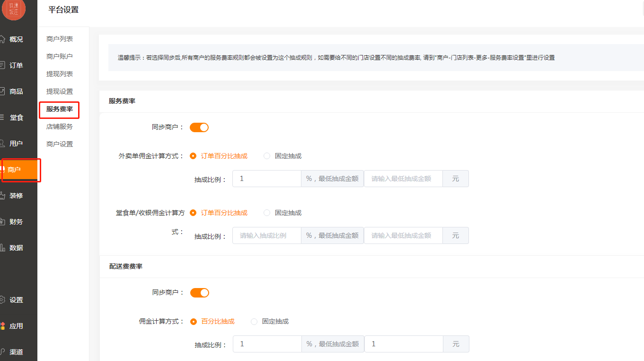
Task: Open the 商品 products sidebar item
Action: (x=16, y=91)
